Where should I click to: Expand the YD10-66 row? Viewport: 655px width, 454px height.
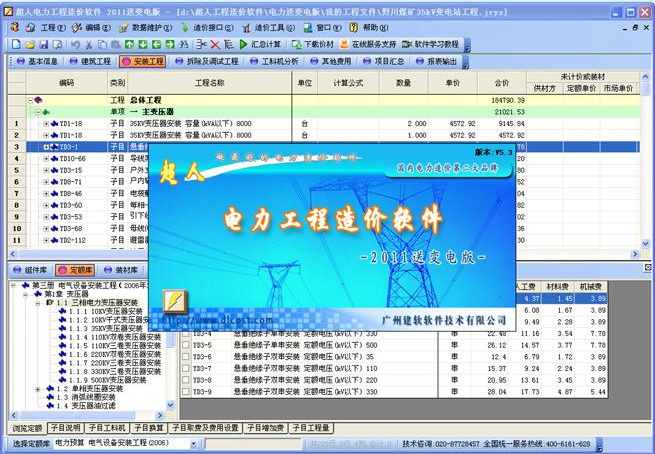click(x=46, y=159)
